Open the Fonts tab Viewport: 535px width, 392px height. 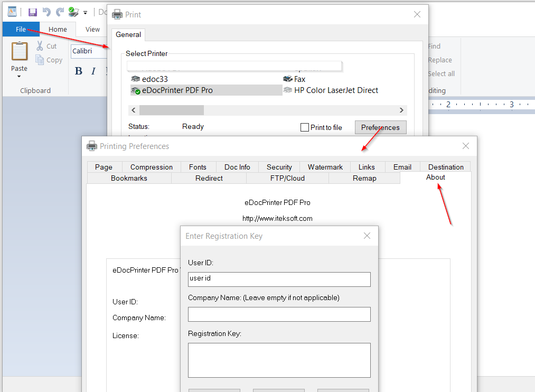click(x=198, y=167)
